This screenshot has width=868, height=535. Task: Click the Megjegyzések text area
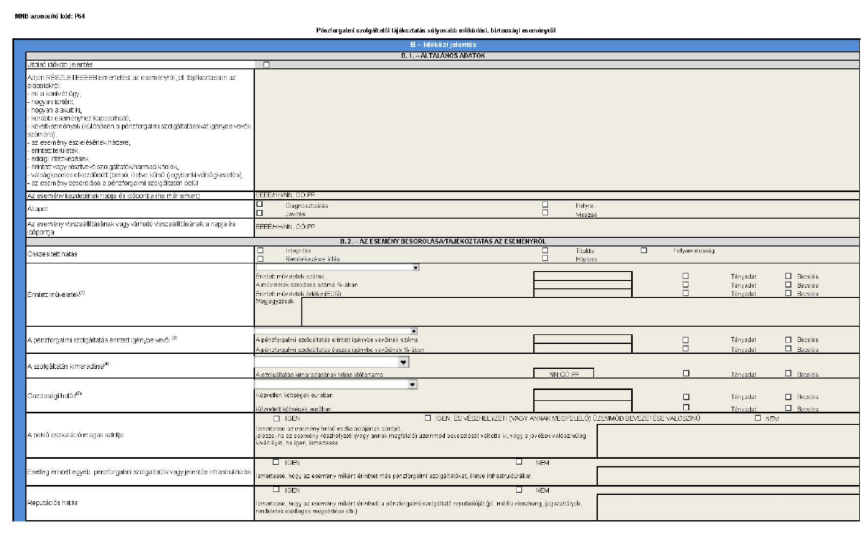[580, 312]
